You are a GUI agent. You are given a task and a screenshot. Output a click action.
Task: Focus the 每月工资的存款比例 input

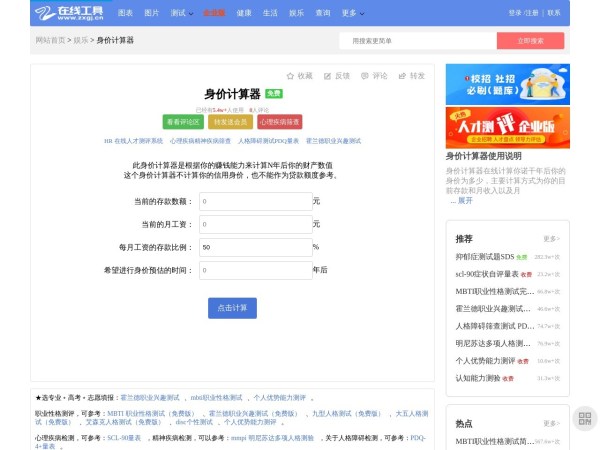pos(255,246)
